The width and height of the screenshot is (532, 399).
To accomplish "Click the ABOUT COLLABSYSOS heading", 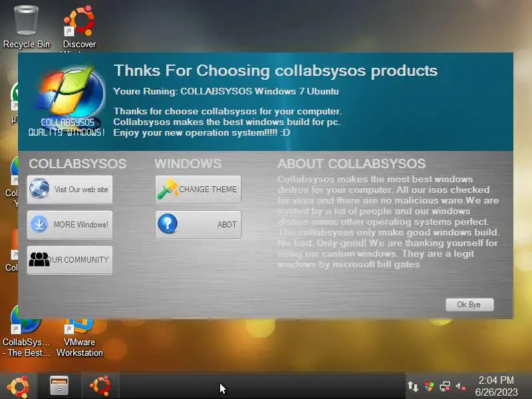I will [x=352, y=164].
